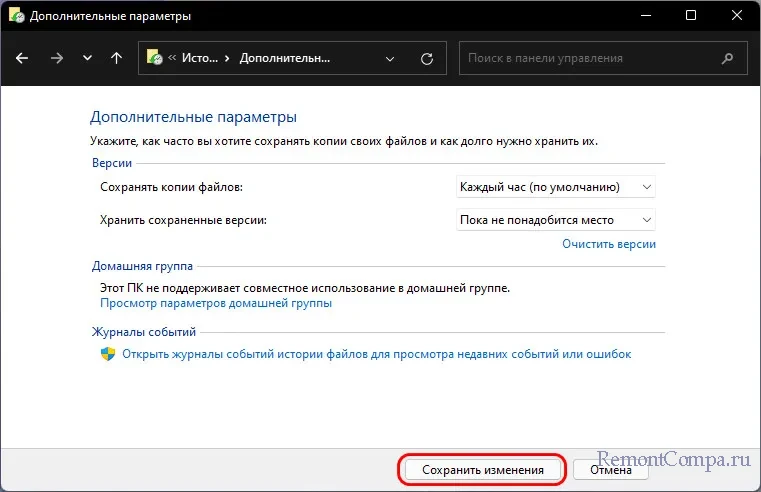Click the forward navigation arrow

[x=56, y=58]
